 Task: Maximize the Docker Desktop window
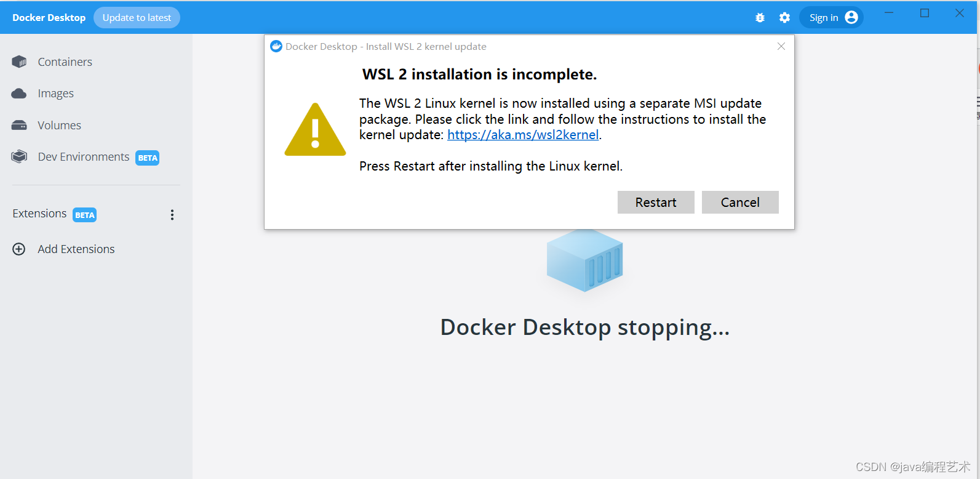[925, 13]
